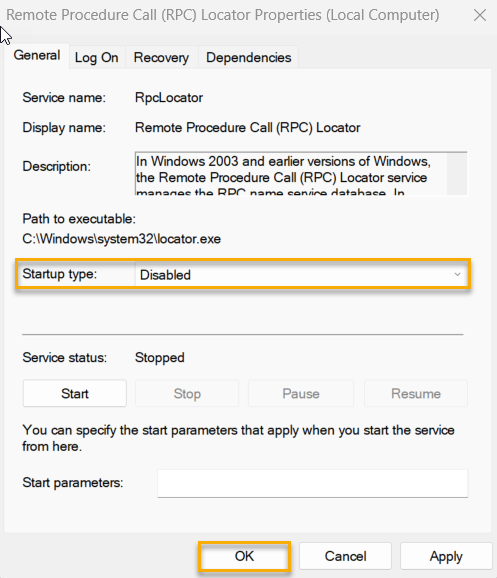Open the Log On tab
This screenshot has height=578, width=497.
(x=97, y=58)
